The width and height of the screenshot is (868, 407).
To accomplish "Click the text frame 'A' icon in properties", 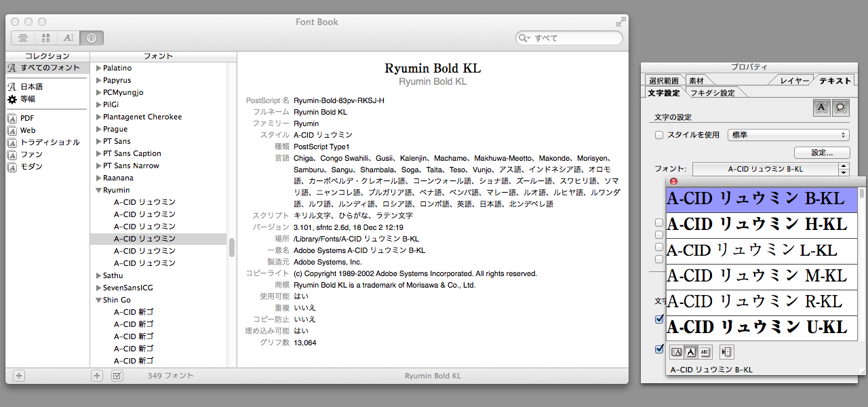I will click(x=821, y=106).
